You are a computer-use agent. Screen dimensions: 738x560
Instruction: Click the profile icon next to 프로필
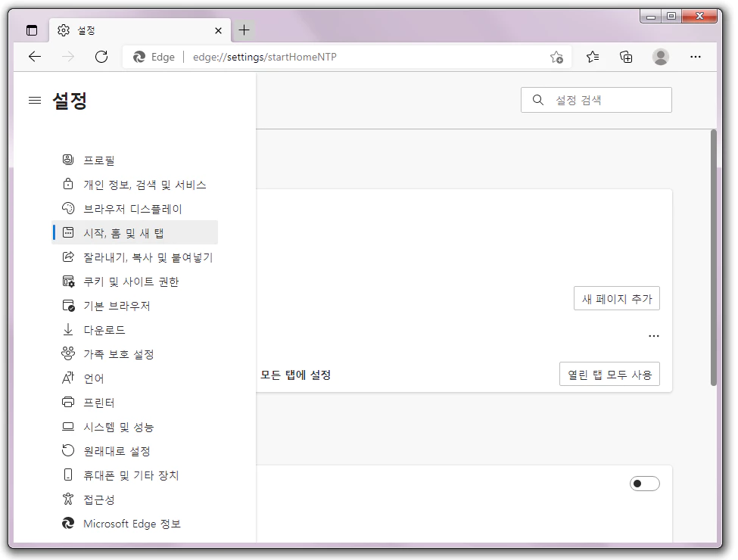[x=68, y=160]
